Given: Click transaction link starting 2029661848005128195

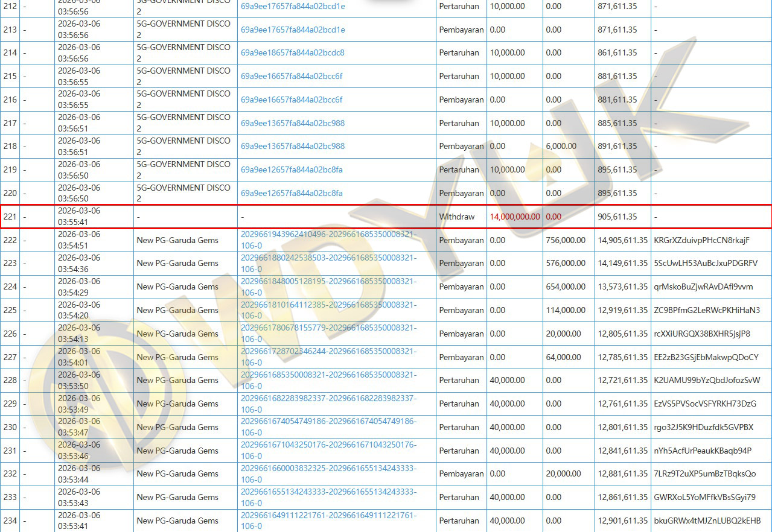Looking at the screenshot, I should [x=328, y=281].
